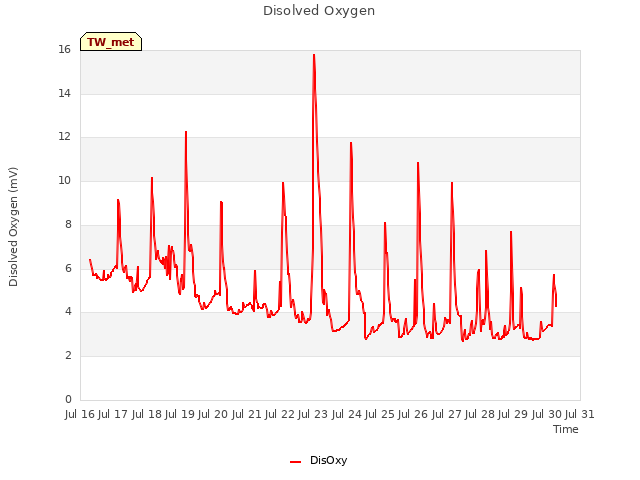Click the Jul 29 x-axis tick label
This screenshot has height=480, width=640.
coord(513,414)
